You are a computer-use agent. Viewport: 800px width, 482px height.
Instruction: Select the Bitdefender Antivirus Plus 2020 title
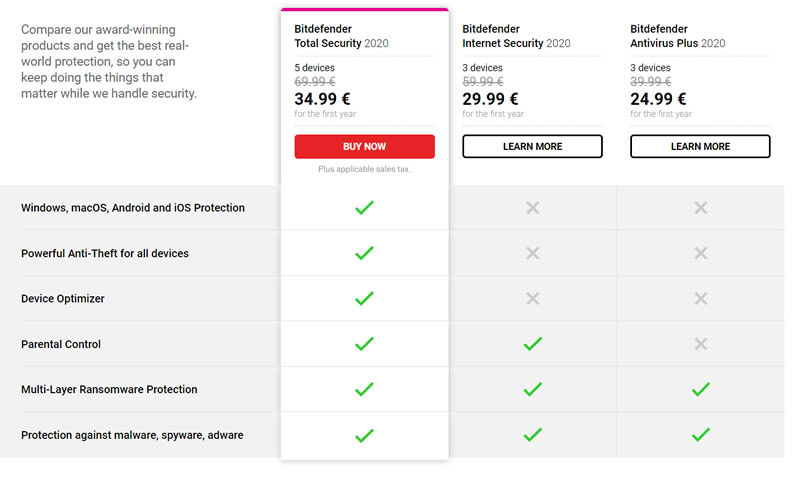coord(678,36)
